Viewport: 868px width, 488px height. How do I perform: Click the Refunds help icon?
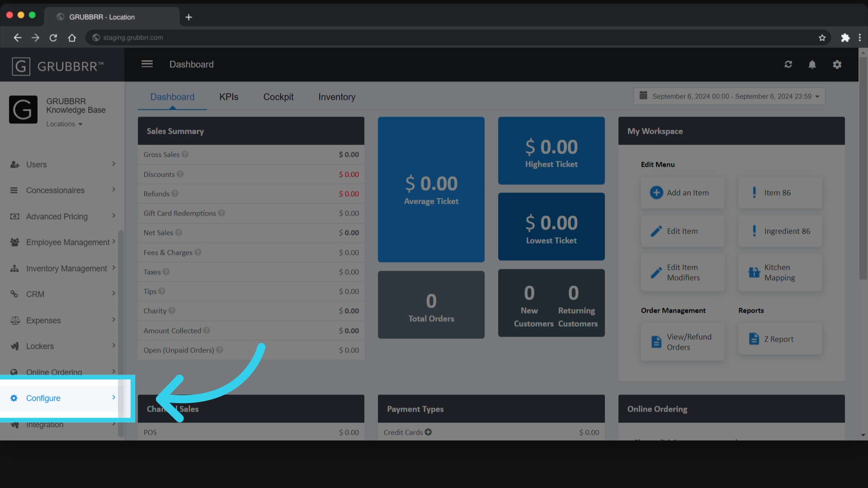point(175,193)
